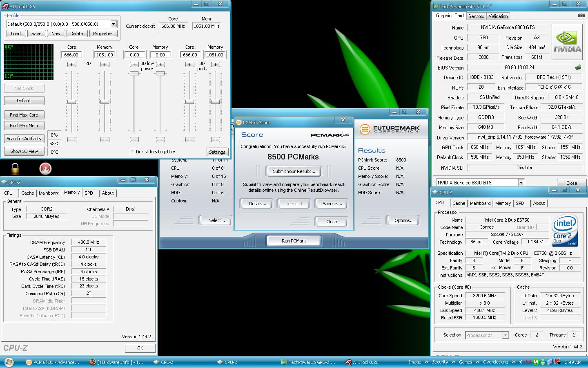Click Scan for Artifacts button
Viewport: 588px width, 368px height.
point(24,139)
